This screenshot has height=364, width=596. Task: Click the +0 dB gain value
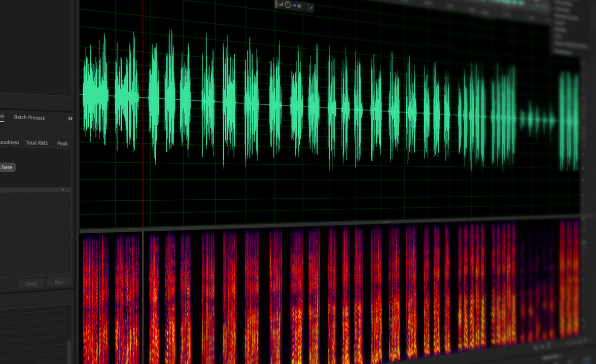coord(297,6)
